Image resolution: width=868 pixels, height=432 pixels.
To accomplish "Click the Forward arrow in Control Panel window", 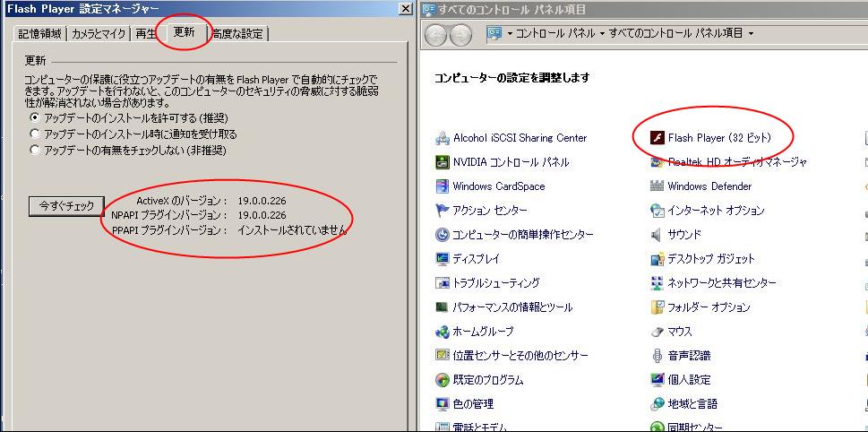I will [460, 36].
